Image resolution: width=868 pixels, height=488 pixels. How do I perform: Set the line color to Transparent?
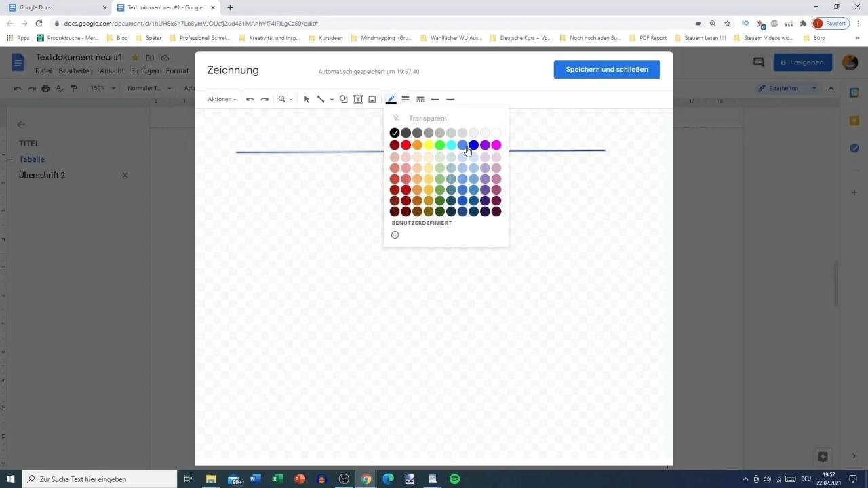[427, 118]
